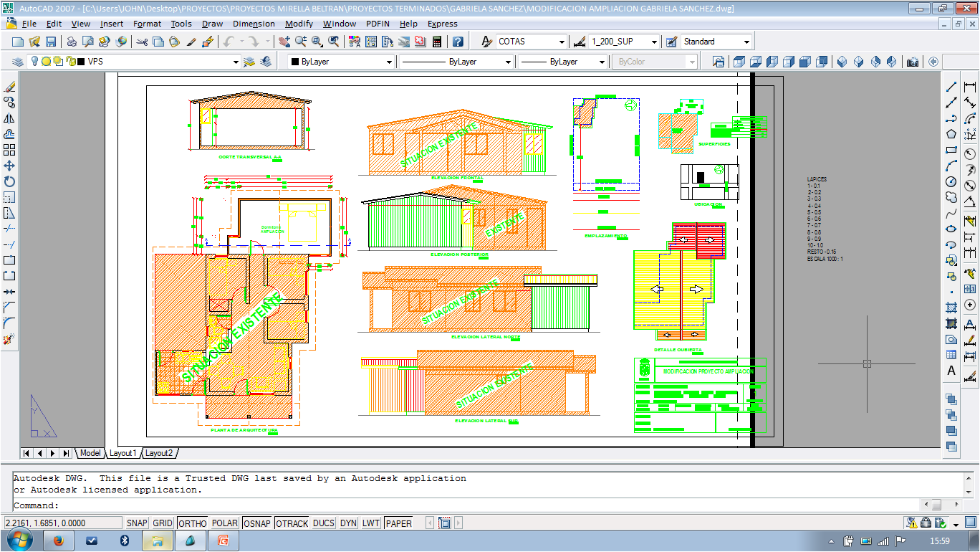Open the ByLayer color control swatch
The height and width of the screenshot is (552, 980).
pos(341,62)
